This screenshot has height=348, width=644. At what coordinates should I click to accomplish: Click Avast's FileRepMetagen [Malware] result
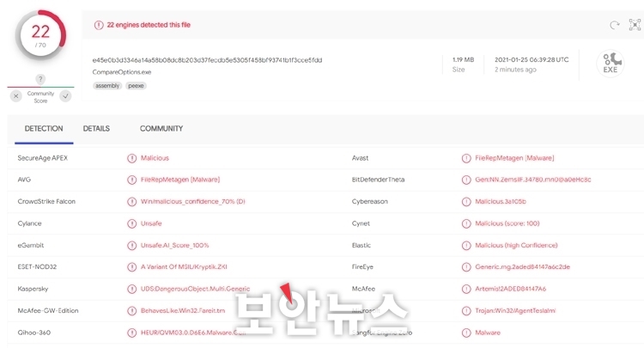click(x=514, y=158)
